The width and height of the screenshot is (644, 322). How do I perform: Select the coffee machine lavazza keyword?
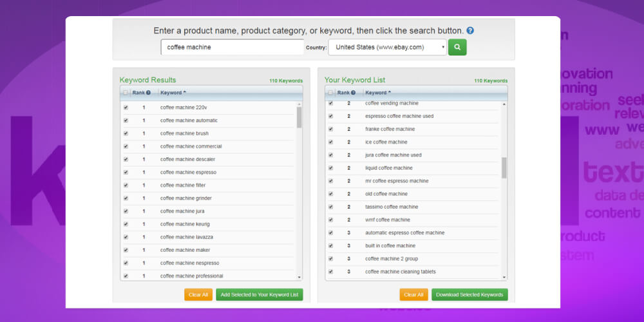coord(187,237)
